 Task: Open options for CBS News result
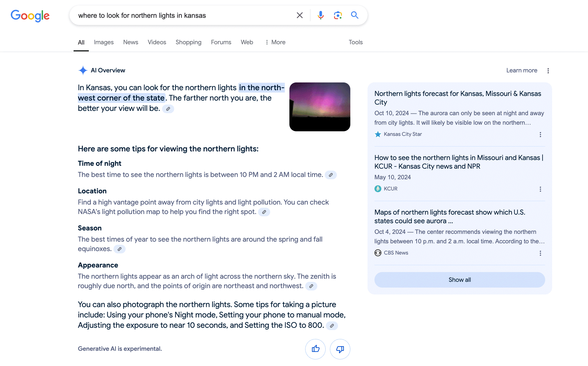[540, 253]
